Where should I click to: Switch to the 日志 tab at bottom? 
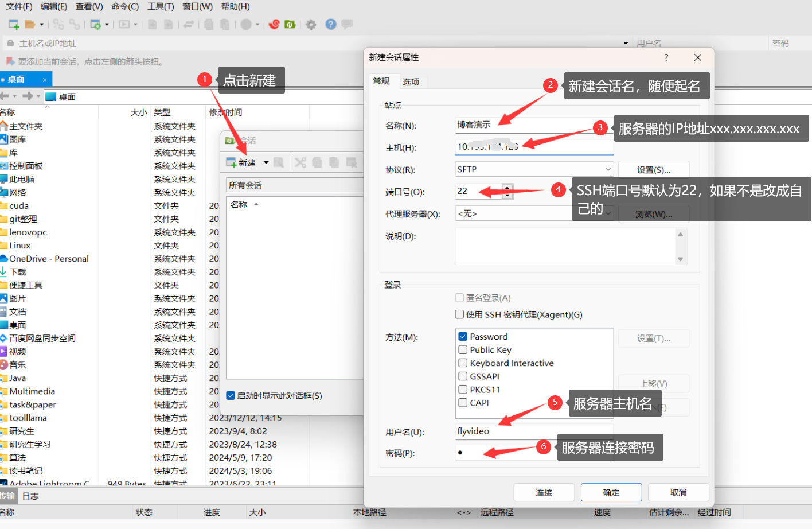click(30, 496)
